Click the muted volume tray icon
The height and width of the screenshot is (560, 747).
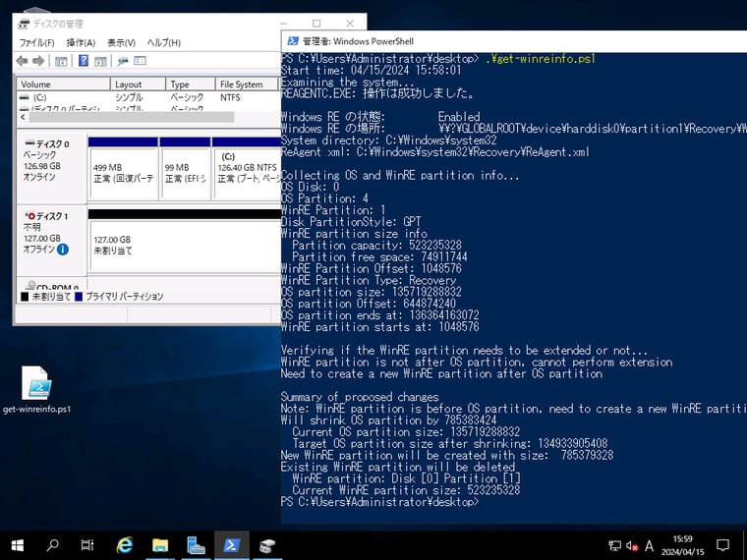632,545
